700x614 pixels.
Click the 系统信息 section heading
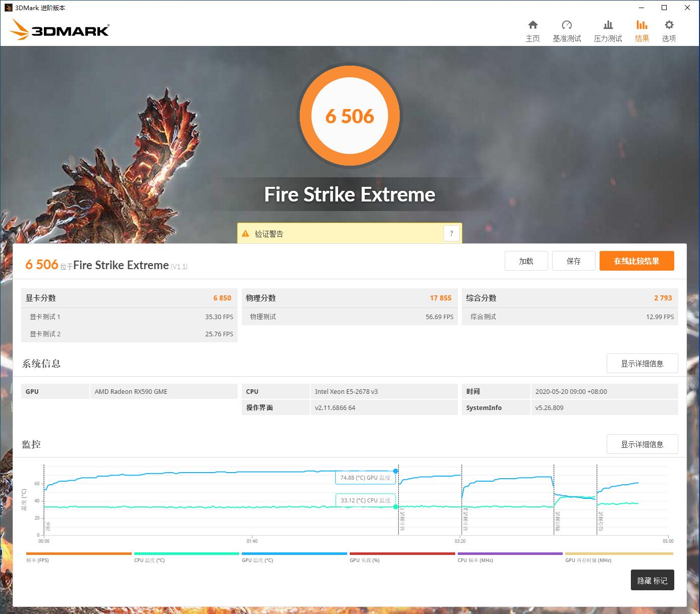[x=41, y=364]
